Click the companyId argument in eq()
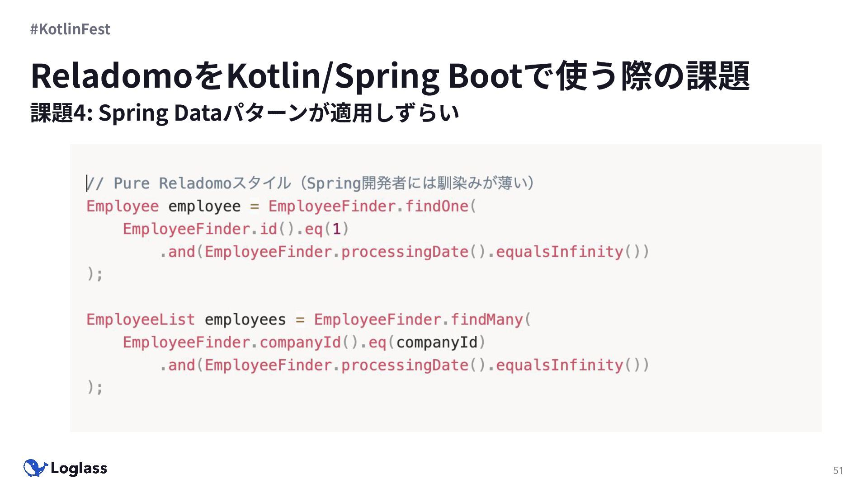This screenshot has width=868, height=488. click(436, 343)
